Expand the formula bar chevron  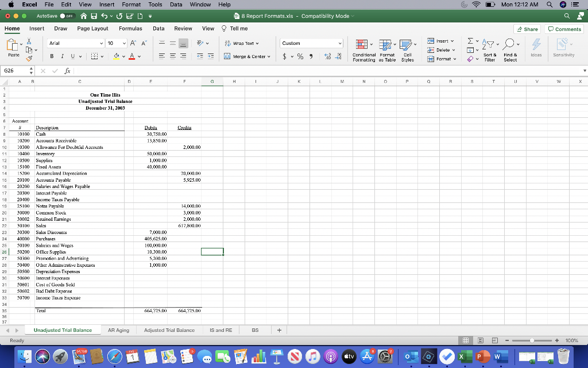tap(584, 71)
